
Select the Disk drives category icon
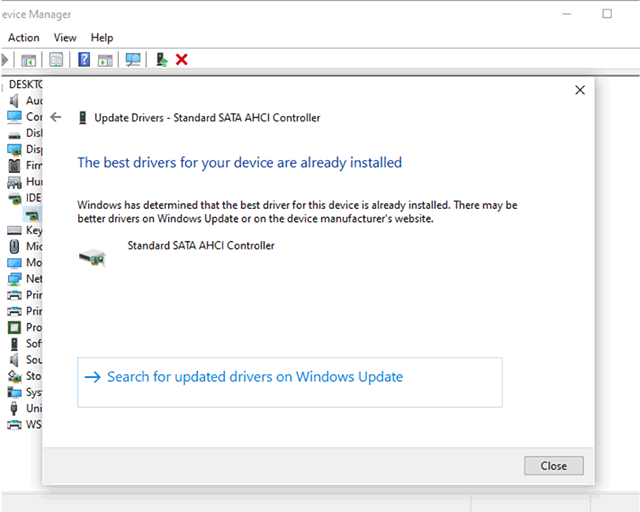point(14,135)
